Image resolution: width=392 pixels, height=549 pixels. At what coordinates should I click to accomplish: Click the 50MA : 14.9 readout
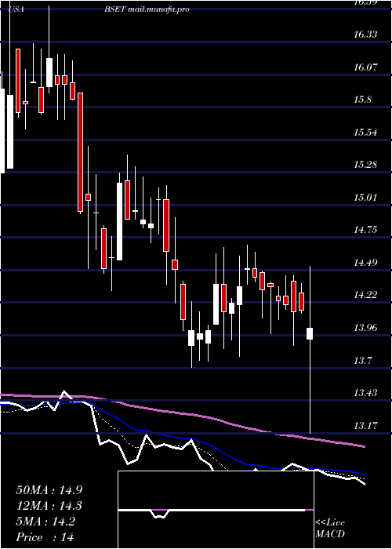(x=49, y=490)
